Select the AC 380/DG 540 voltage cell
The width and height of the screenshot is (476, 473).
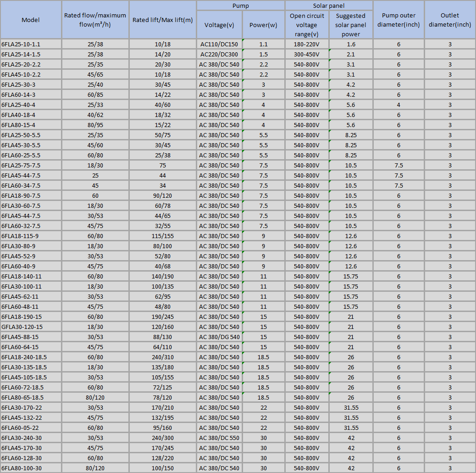[219, 337]
